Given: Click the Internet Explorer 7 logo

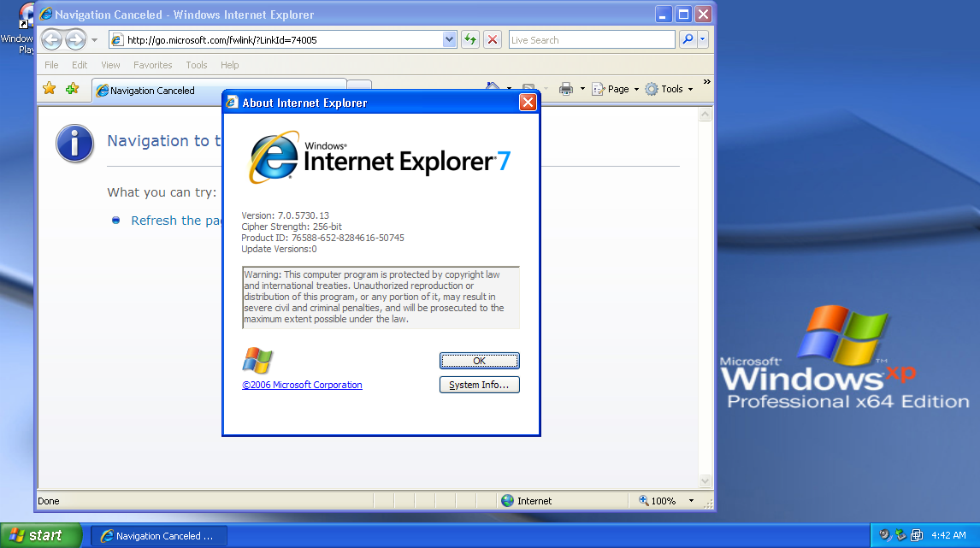Looking at the screenshot, I should coord(380,157).
